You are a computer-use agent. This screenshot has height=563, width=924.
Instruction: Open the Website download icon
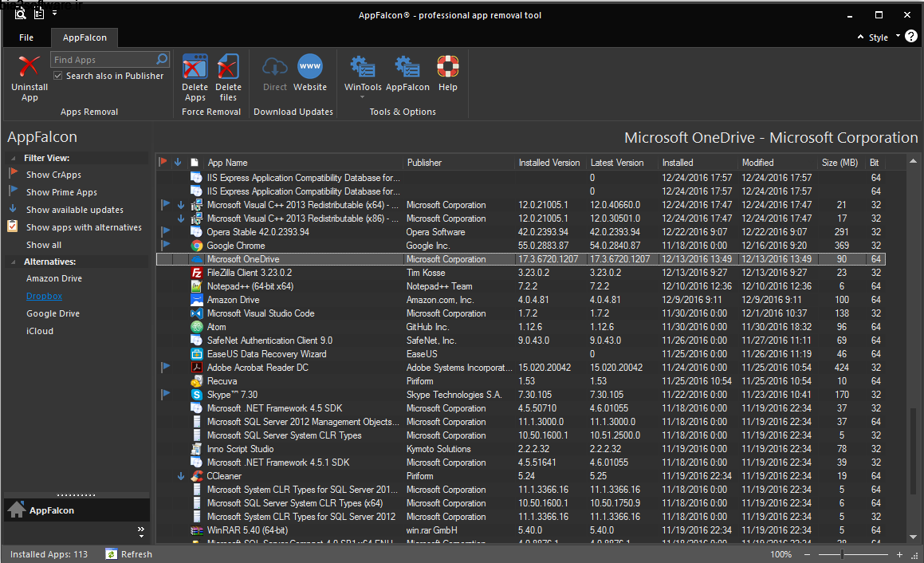click(x=310, y=67)
